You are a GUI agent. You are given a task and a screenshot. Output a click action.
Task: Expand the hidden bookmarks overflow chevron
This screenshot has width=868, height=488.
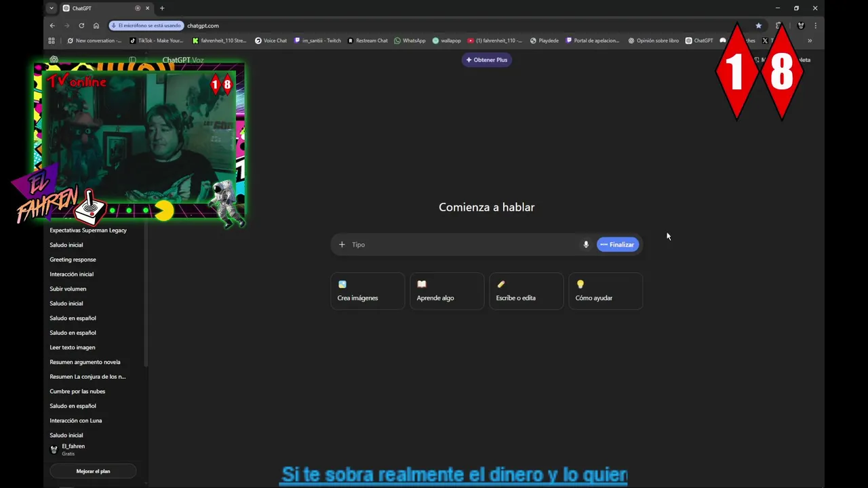click(810, 41)
